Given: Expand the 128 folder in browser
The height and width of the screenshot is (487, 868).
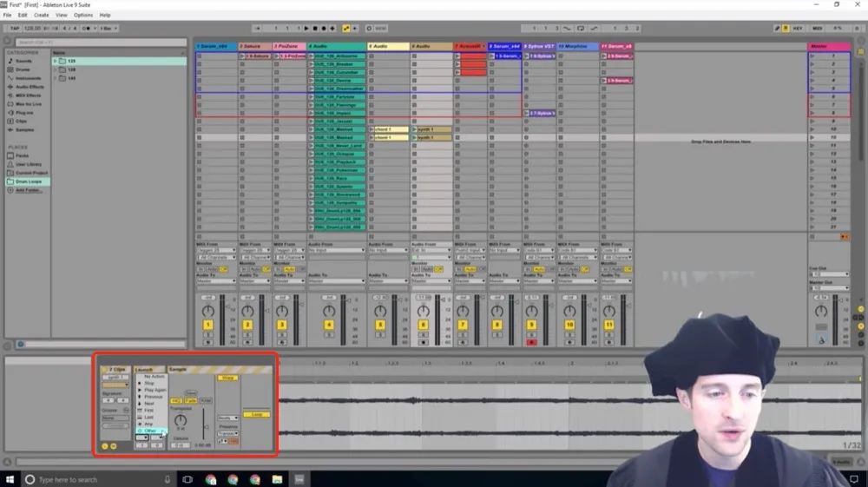Looking at the screenshot, I should (56, 69).
